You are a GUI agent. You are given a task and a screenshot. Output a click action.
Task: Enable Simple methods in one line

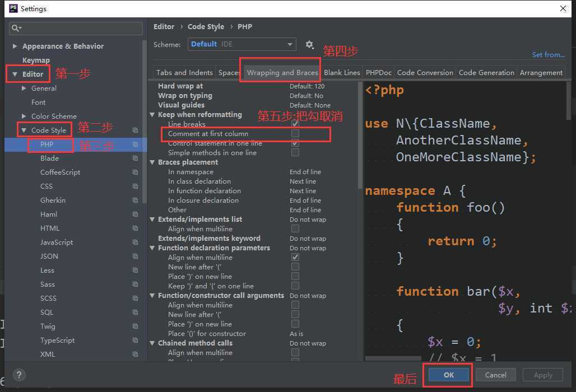(295, 153)
